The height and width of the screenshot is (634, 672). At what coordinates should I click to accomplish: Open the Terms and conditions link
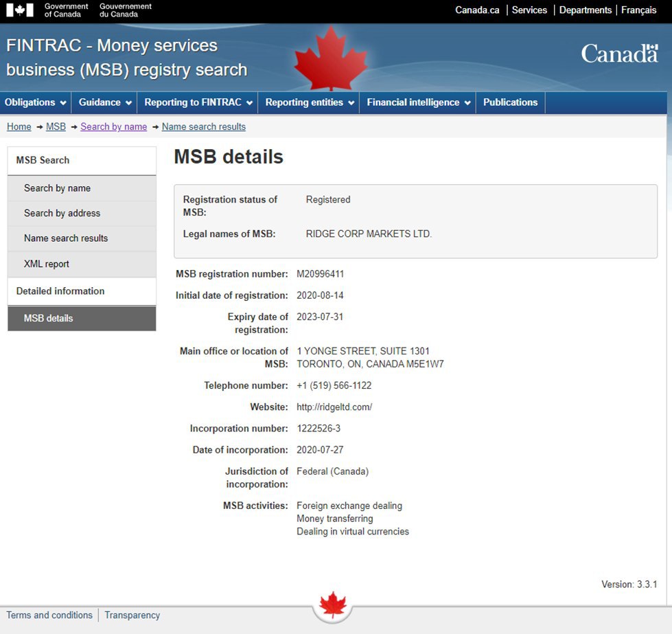coord(49,615)
